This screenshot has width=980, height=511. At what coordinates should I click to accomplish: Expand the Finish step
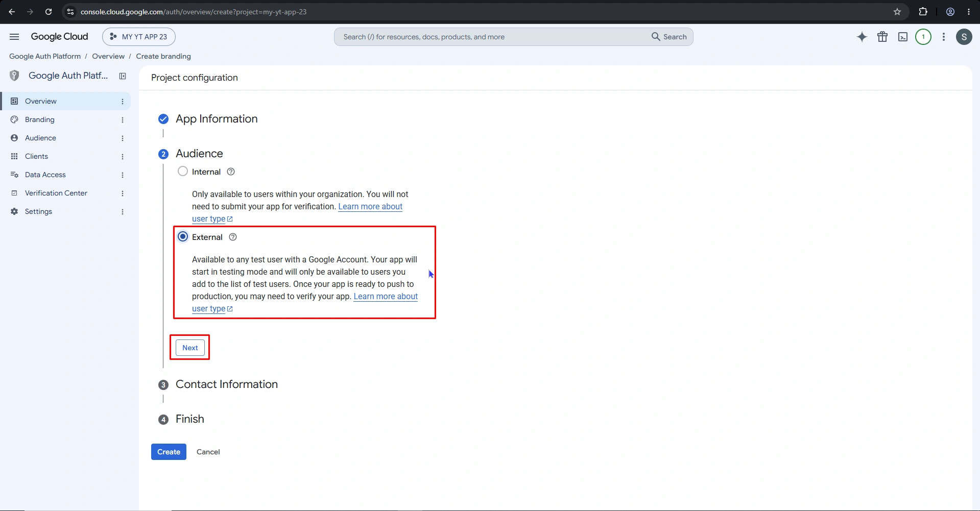pyautogui.click(x=190, y=419)
